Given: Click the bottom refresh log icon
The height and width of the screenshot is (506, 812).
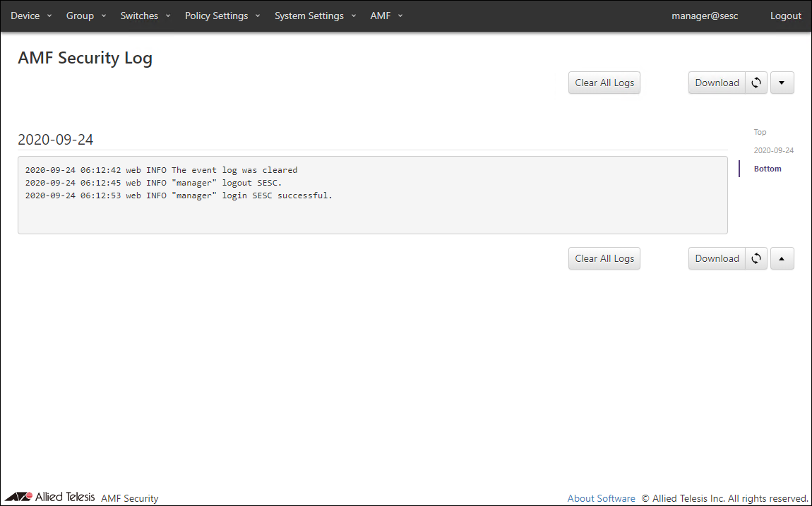Looking at the screenshot, I should click(x=756, y=258).
